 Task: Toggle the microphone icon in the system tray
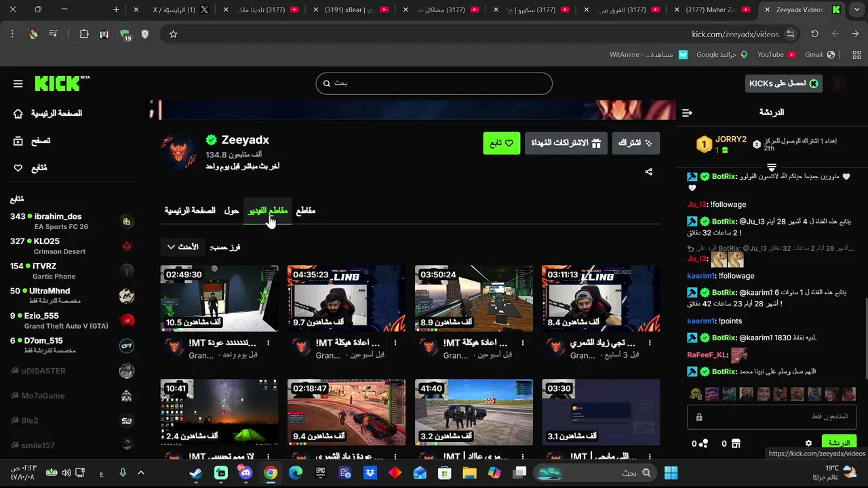(123, 473)
